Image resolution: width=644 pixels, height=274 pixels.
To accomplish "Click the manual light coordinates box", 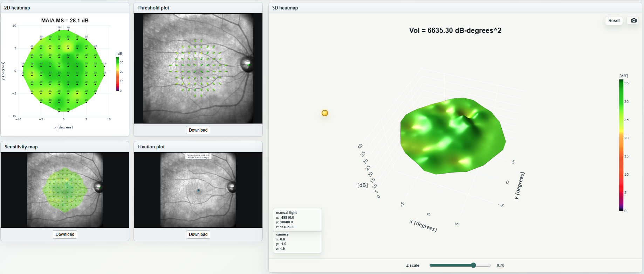I will pos(297,220).
